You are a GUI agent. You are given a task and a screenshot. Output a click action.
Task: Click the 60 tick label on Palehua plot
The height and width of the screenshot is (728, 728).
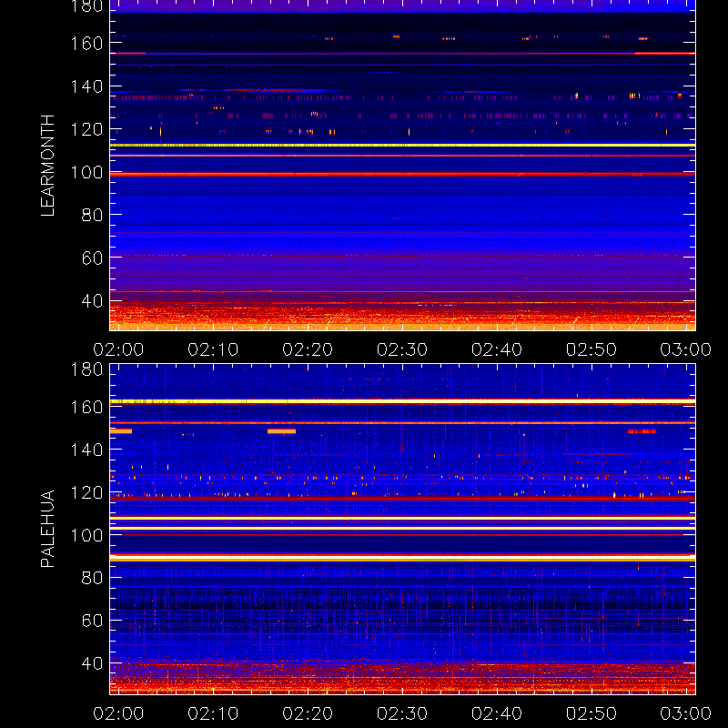coord(92,621)
